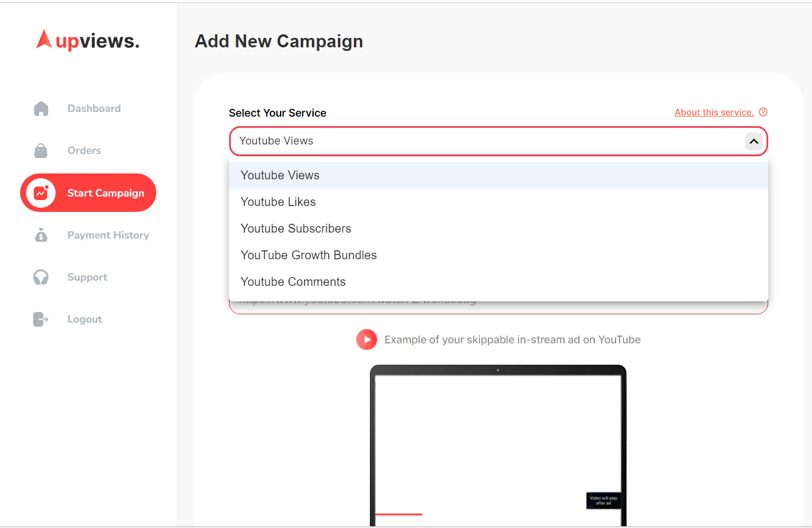Click the upviews logo
The image size is (812, 528).
[88, 40]
